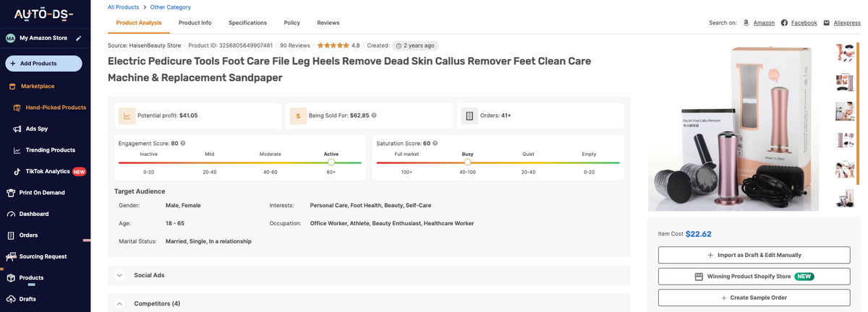Click the five-star rating 4.8

(339, 45)
